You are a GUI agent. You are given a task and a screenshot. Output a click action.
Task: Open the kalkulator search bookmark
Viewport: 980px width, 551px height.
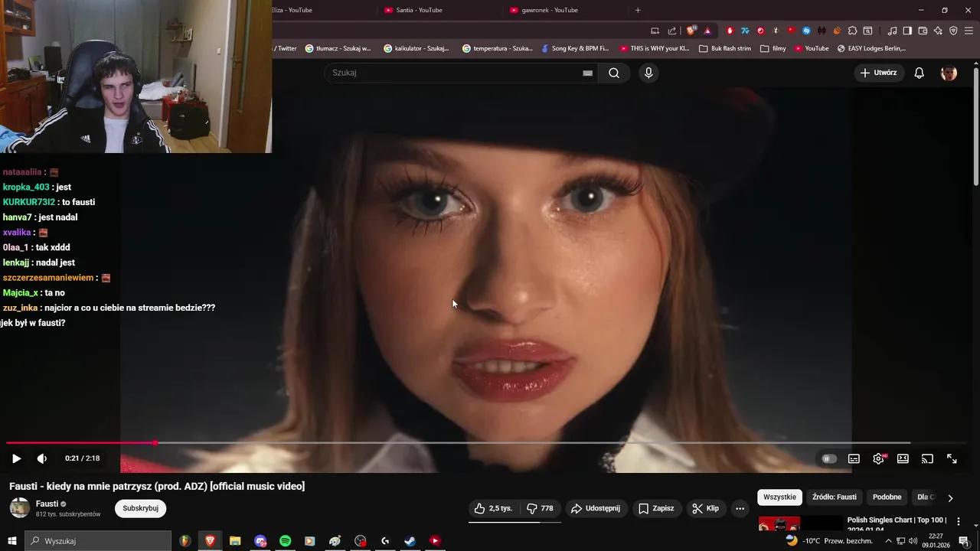coord(416,48)
